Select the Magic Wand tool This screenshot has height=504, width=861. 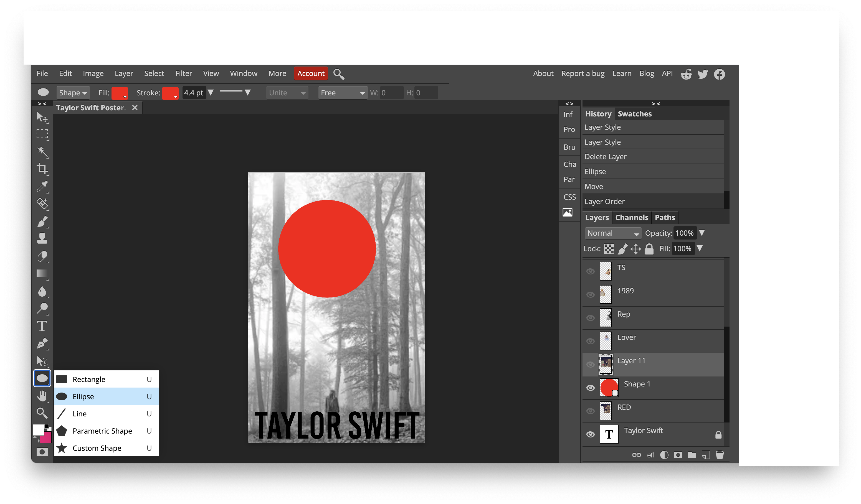42,152
